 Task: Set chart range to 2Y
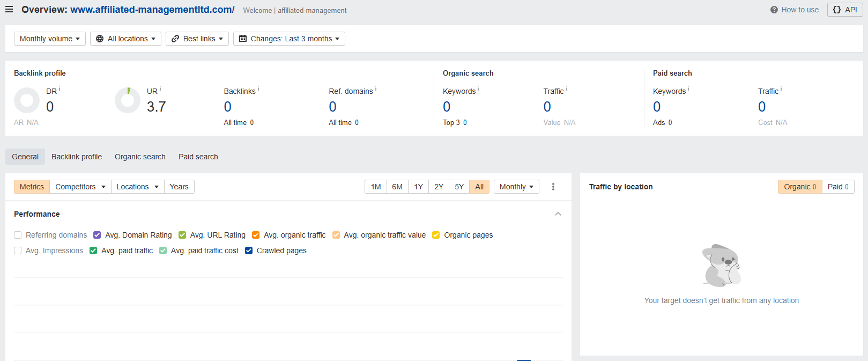coord(439,187)
